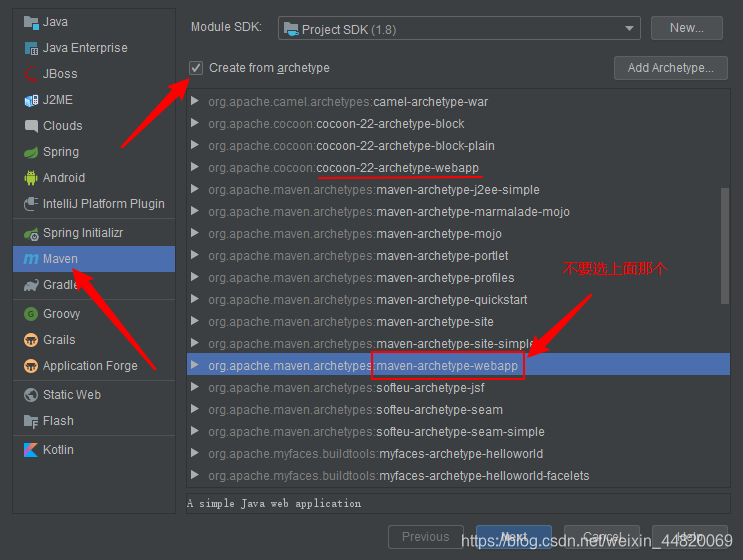Click the New... SDK button
Image resolution: width=743 pixels, height=560 pixels.
coord(687,28)
